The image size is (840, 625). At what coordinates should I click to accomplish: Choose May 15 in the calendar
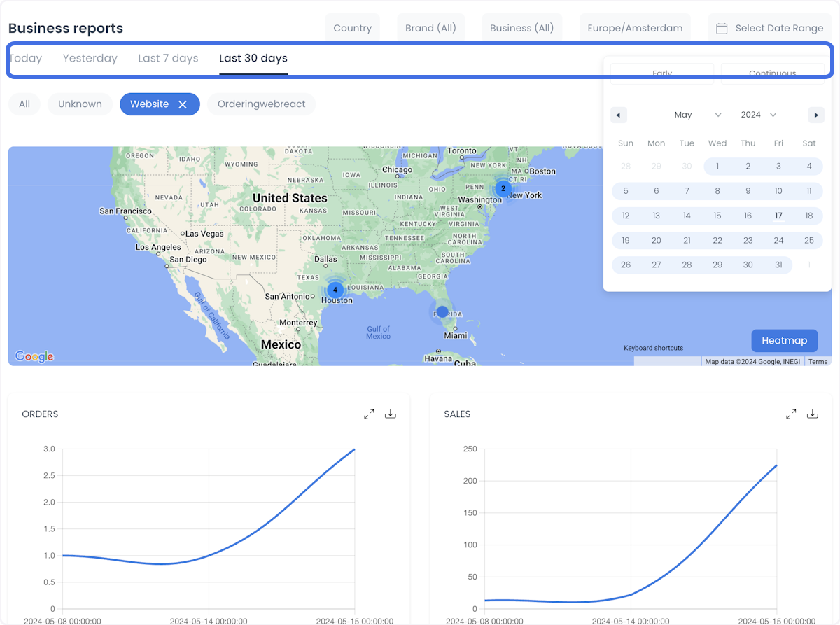tap(717, 216)
